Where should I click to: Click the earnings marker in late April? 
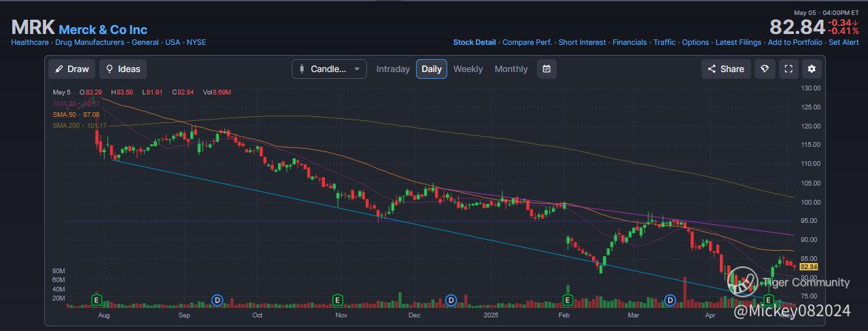tap(769, 300)
